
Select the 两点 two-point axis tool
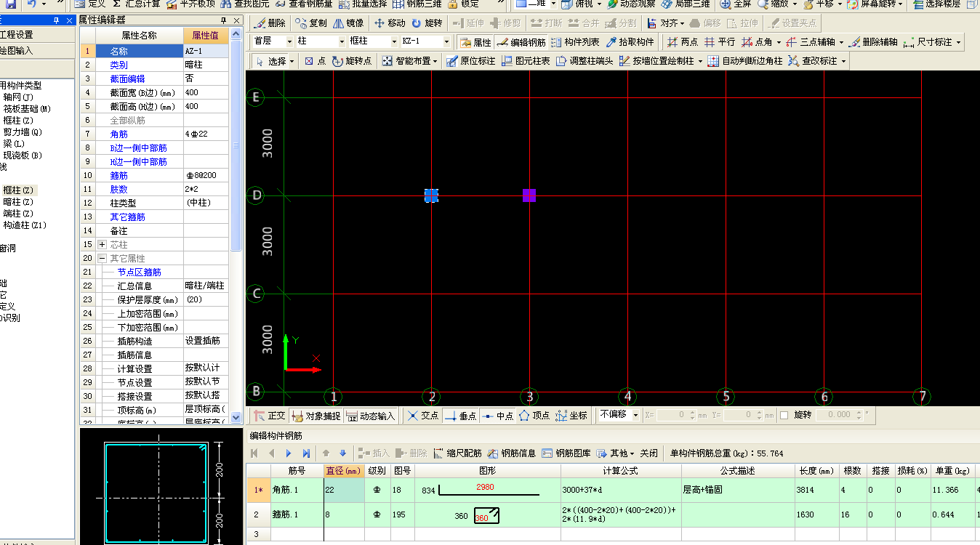(682, 42)
